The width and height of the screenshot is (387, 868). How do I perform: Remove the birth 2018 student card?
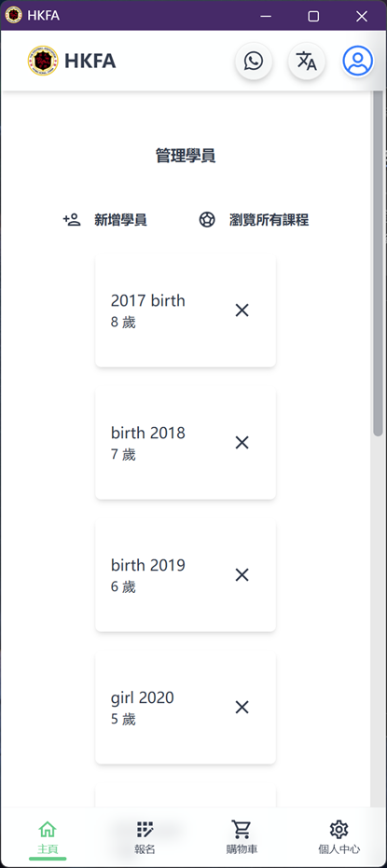(242, 443)
